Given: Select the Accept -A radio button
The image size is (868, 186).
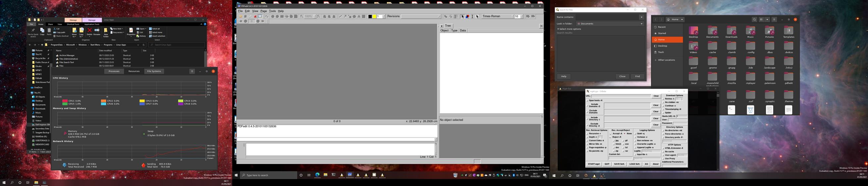Looking at the screenshot, I should coord(610,134).
